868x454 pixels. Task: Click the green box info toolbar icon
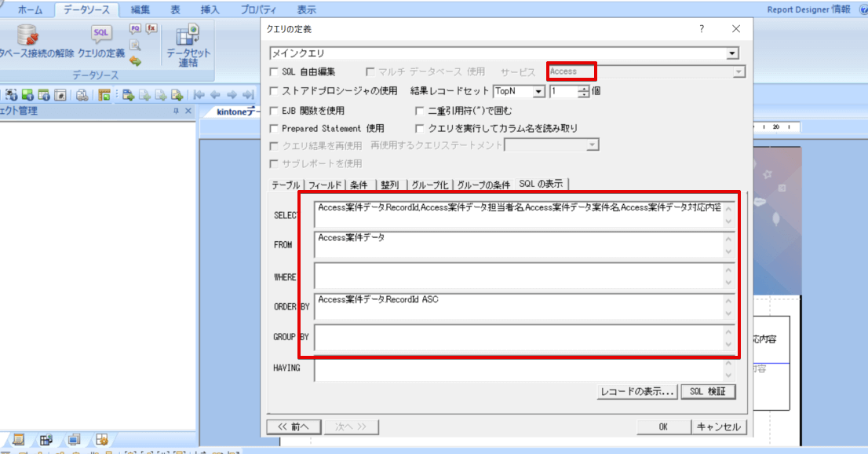27,95
